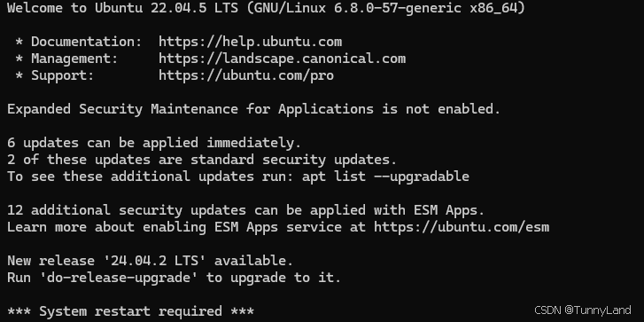Click the 'Management:' label

pyautogui.click(x=74, y=59)
